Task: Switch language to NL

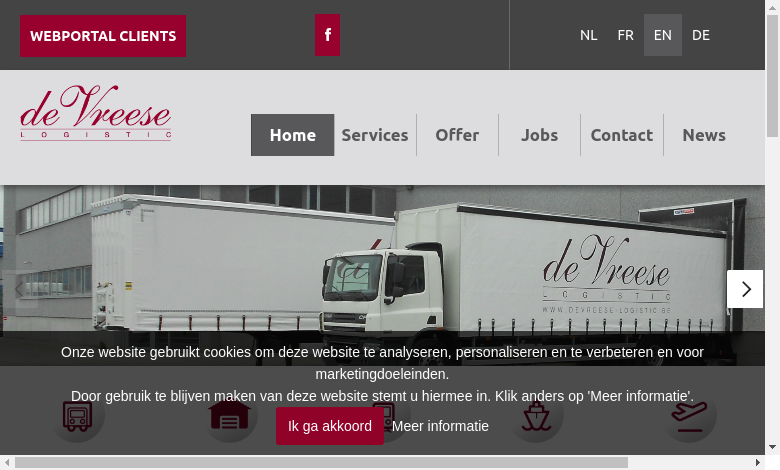Action: (588, 35)
